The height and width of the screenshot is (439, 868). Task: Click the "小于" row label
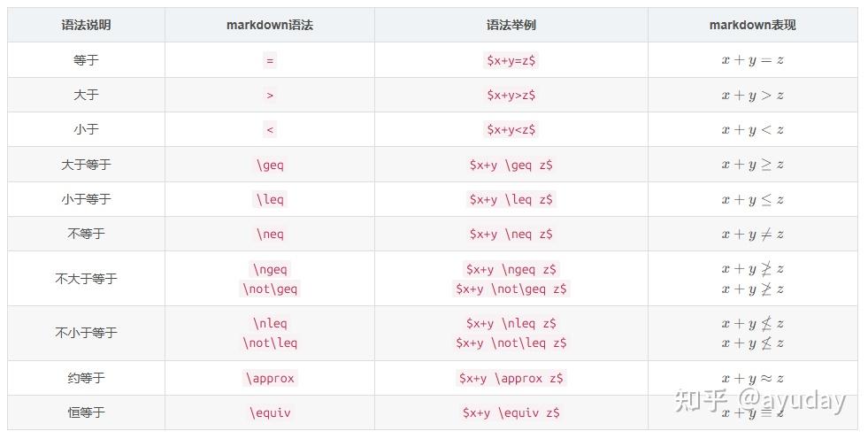click(x=86, y=129)
